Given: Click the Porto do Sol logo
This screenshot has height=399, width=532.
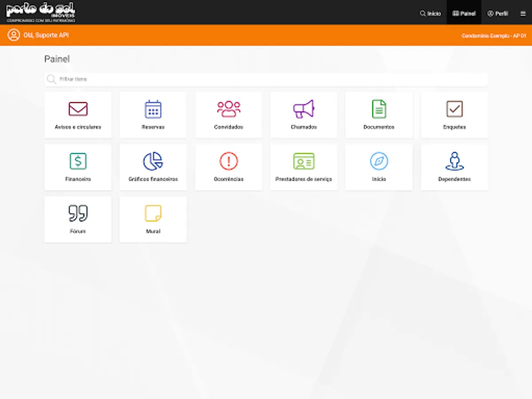Looking at the screenshot, I should 40,12.
